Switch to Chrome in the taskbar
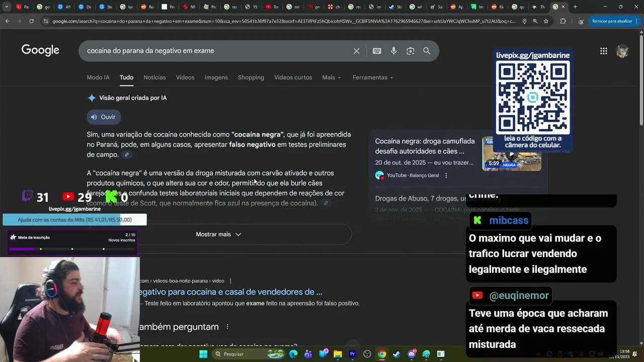This screenshot has width=644, height=362. tap(382, 354)
